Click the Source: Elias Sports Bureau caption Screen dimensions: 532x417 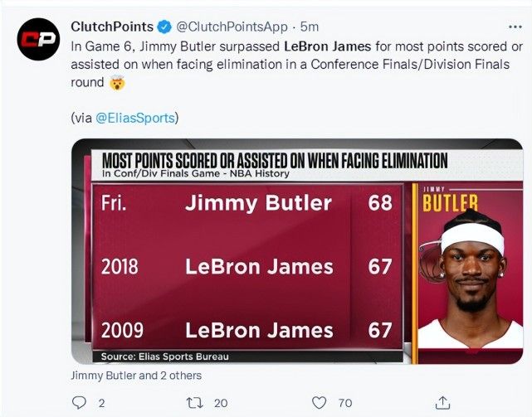coord(165,356)
